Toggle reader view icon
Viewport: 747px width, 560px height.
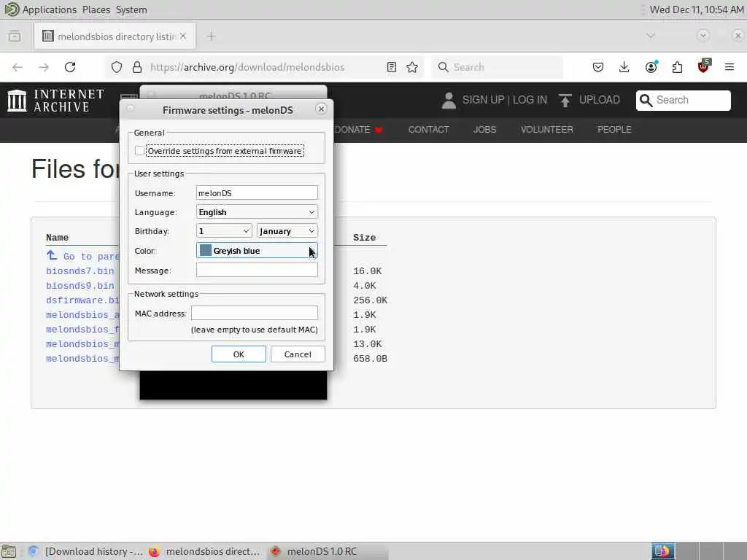pos(392,67)
